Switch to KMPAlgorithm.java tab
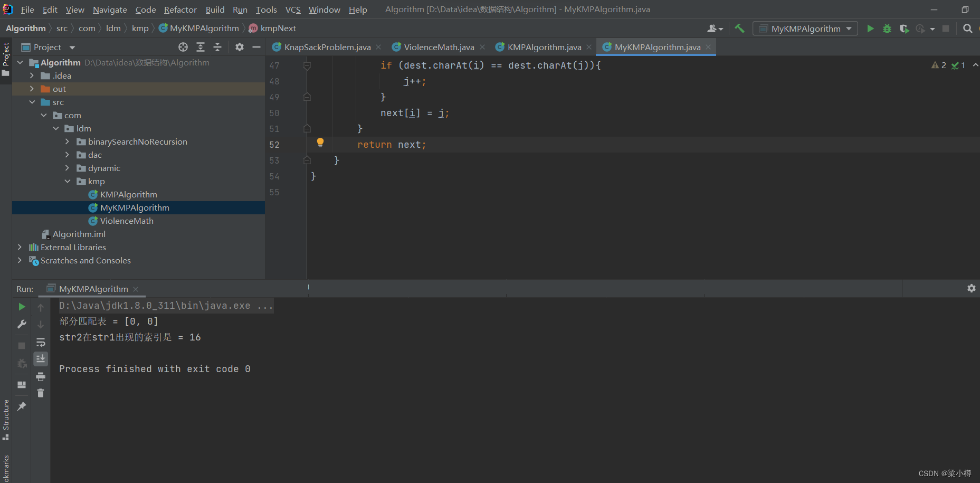 [x=544, y=47]
